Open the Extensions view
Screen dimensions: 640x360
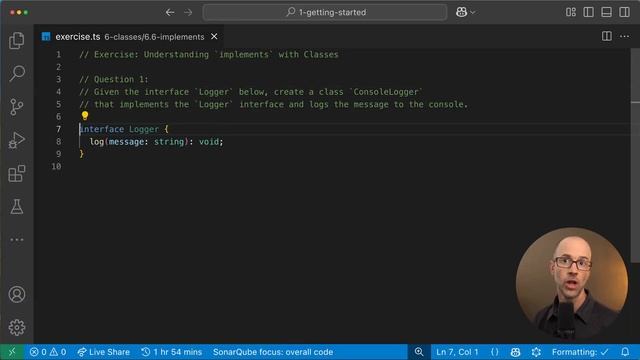point(17,173)
